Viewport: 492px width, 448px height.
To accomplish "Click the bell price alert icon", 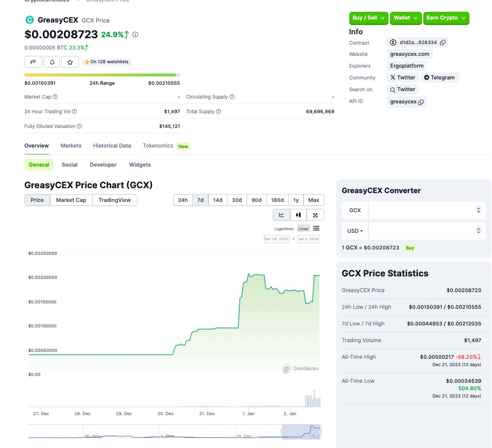I will click(x=52, y=62).
